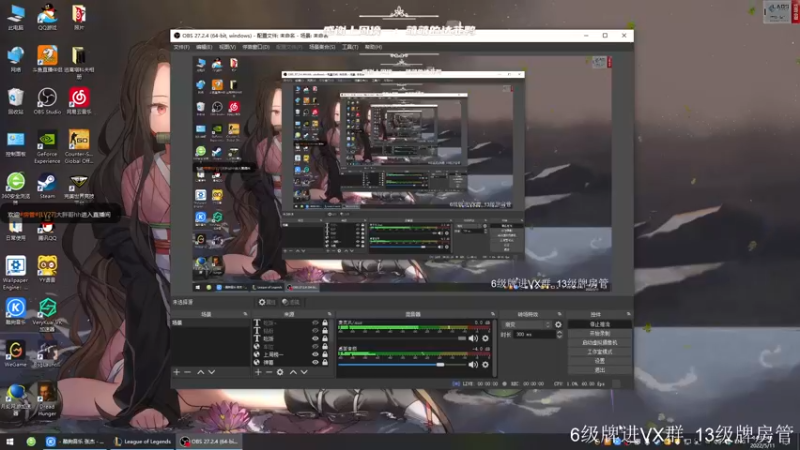Mute the first mixer audio channel
Viewport: 800px width, 450px height.
pyautogui.click(x=473, y=338)
